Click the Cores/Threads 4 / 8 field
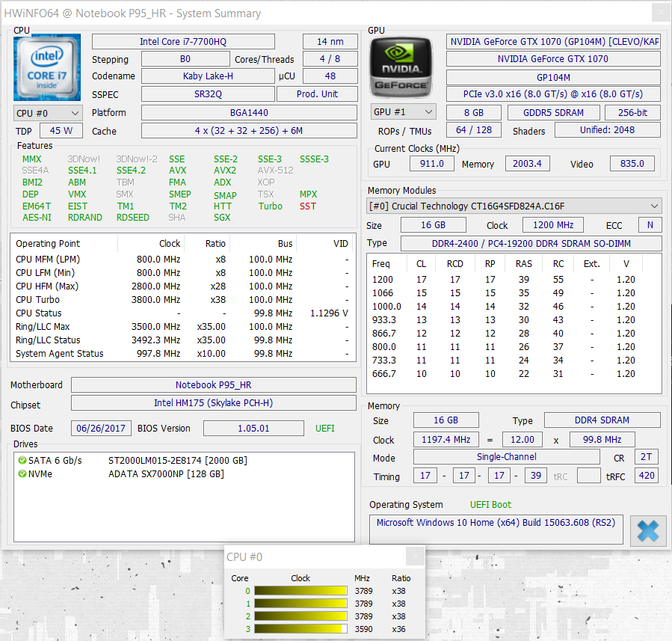Image resolution: width=672 pixels, height=641 pixels. coord(330,59)
